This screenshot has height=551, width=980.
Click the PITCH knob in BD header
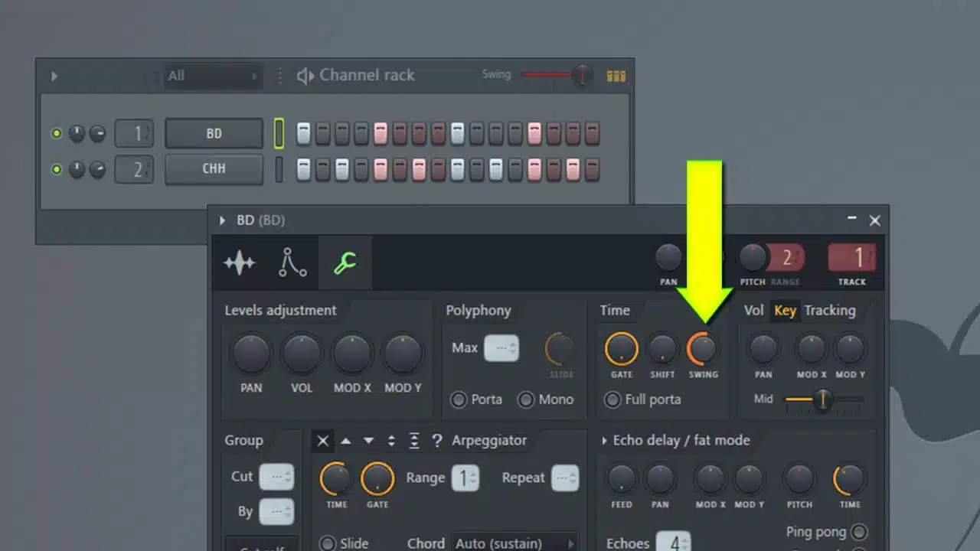tap(753, 258)
